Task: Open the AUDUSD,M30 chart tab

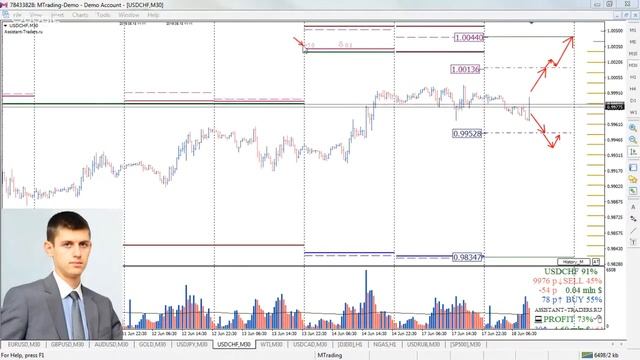Action: [x=111, y=344]
